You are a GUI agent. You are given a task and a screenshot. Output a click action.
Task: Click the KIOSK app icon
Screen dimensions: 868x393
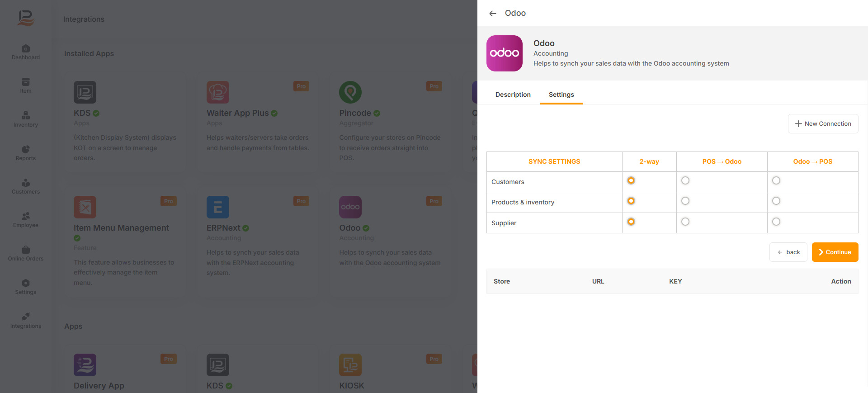coord(350,365)
